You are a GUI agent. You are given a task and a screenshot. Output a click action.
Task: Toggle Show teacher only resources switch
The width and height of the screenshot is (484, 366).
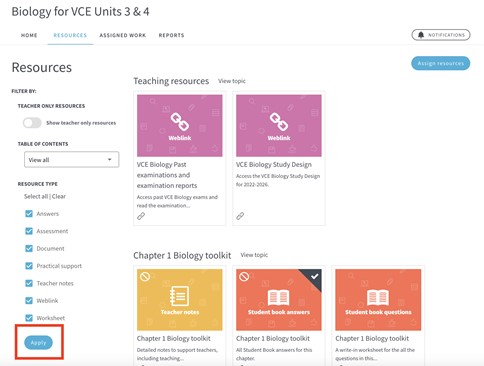coord(32,123)
